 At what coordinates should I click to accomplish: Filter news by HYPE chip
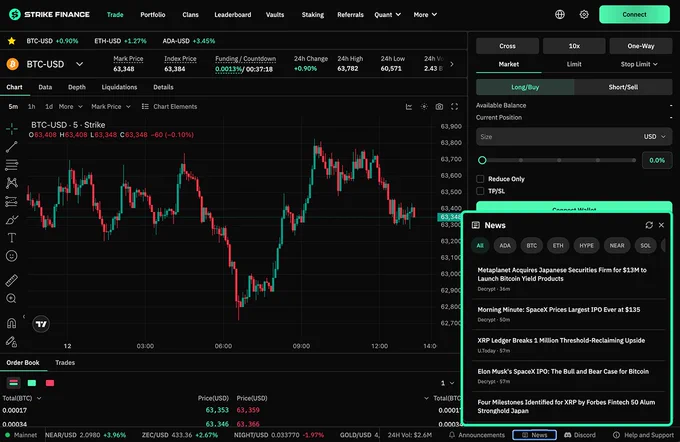587,246
